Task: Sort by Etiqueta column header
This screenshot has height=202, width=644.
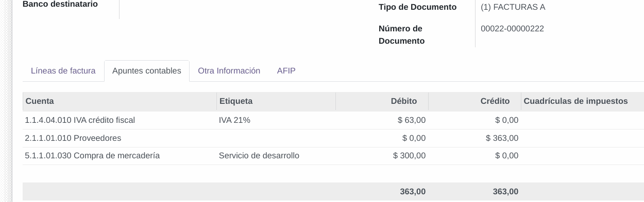Action: click(276, 101)
